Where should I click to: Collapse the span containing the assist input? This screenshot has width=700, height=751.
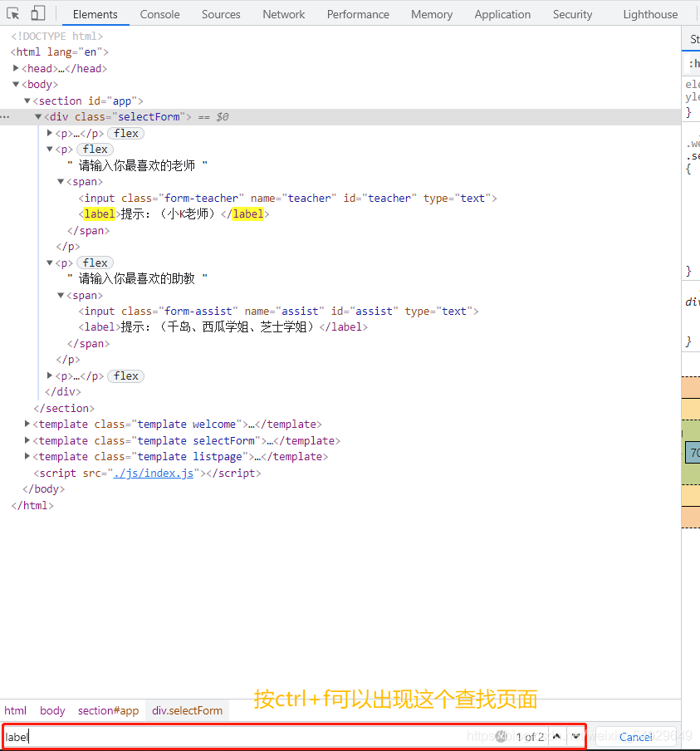click(x=61, y=295)
